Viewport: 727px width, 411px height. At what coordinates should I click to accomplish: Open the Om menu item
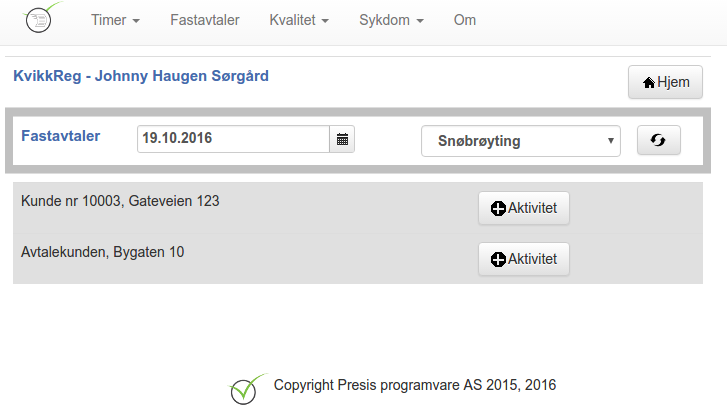(x=465, y=20)
